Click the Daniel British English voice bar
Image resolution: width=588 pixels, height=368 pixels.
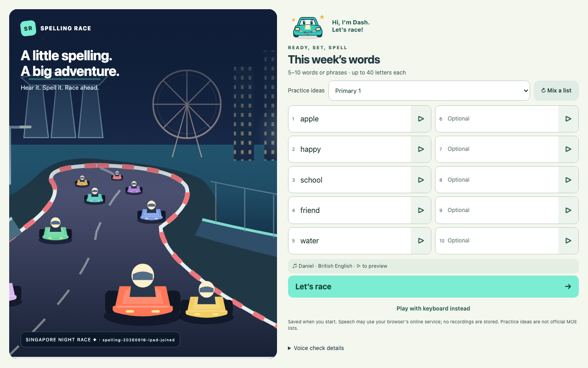[x=433, y=266]
